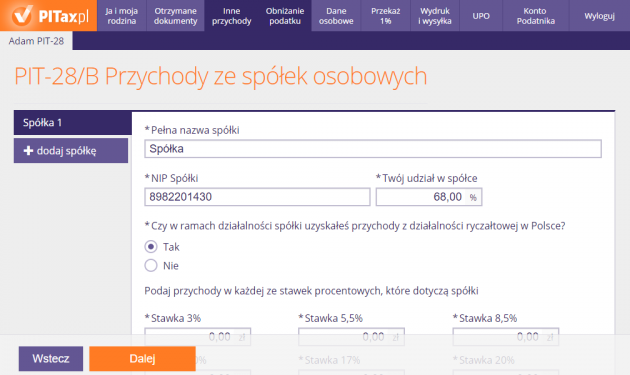630x375 pixels.
Task: Click the plus icon in dodaj spółkę
Action: click(x=28, y=151)
